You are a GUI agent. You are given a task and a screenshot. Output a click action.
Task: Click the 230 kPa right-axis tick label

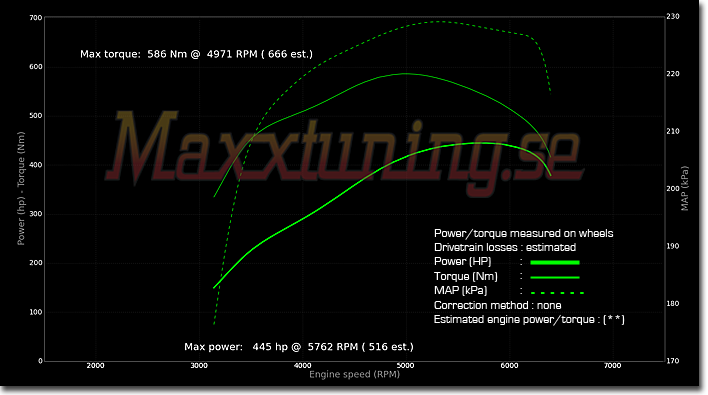673,16
